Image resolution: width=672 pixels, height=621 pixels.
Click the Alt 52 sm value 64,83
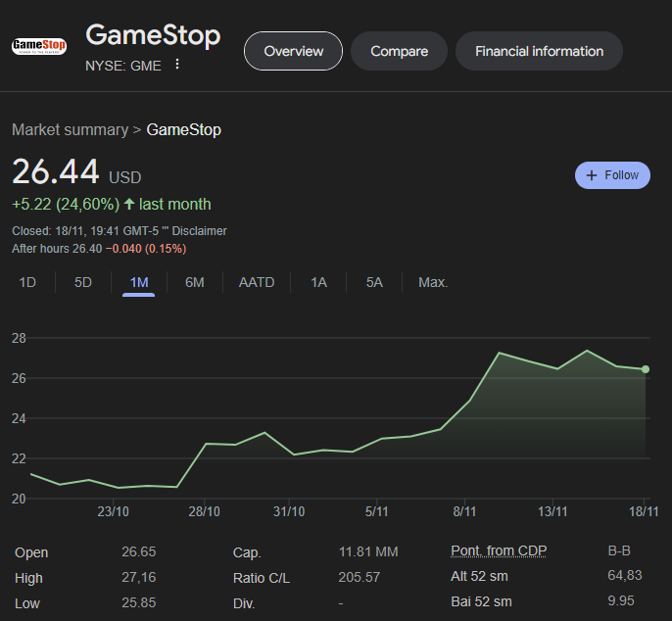(625, 575)
